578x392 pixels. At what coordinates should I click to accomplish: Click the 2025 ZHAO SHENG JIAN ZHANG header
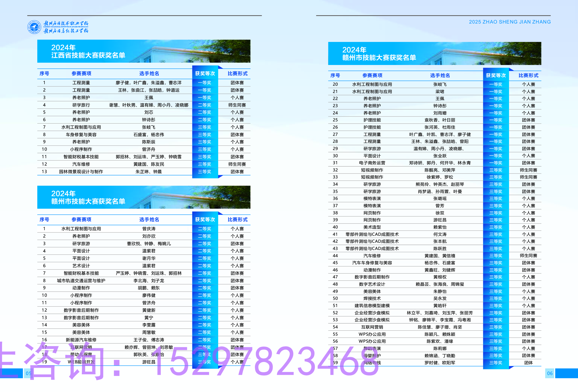coord(510,22)
